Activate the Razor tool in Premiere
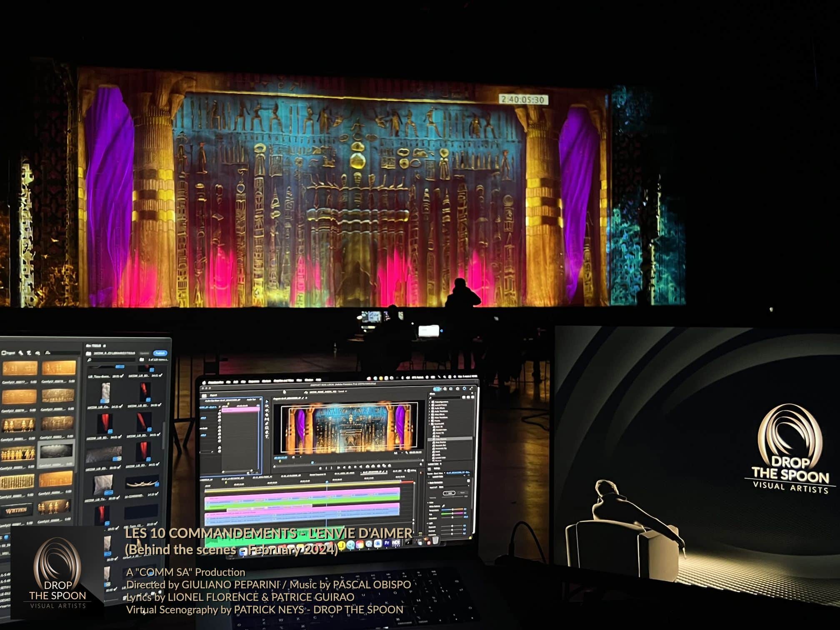This screenshot has width=840, height=630. [267, 415]
